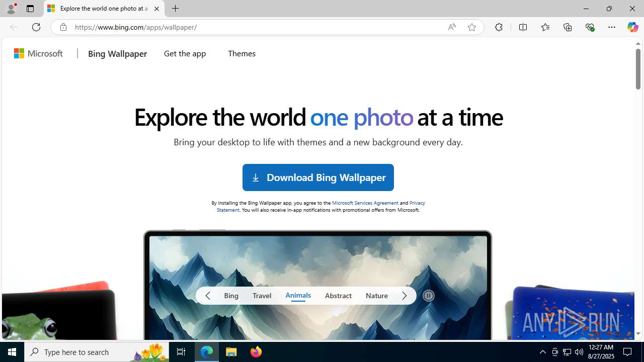Screen dimensions: 644x362
Task: Click the scrollbar up arrow
Action: 638,44
